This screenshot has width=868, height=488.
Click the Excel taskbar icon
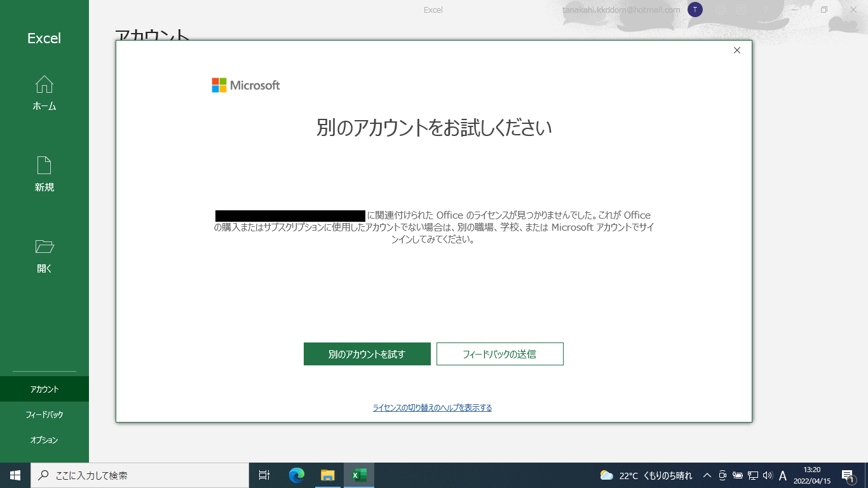pyautogui.click(x=359, y=475)
